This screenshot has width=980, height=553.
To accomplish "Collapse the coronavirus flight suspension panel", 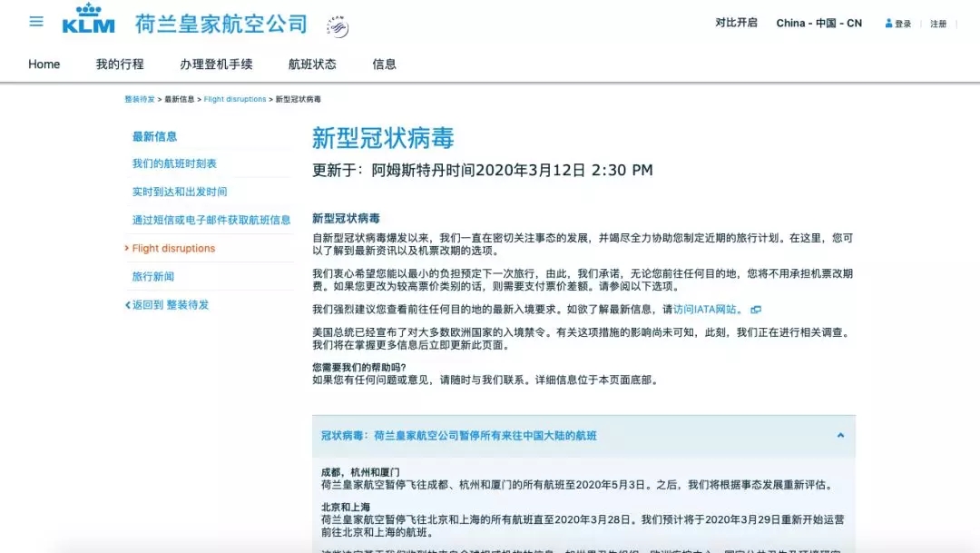I will (x=840, y=435).
